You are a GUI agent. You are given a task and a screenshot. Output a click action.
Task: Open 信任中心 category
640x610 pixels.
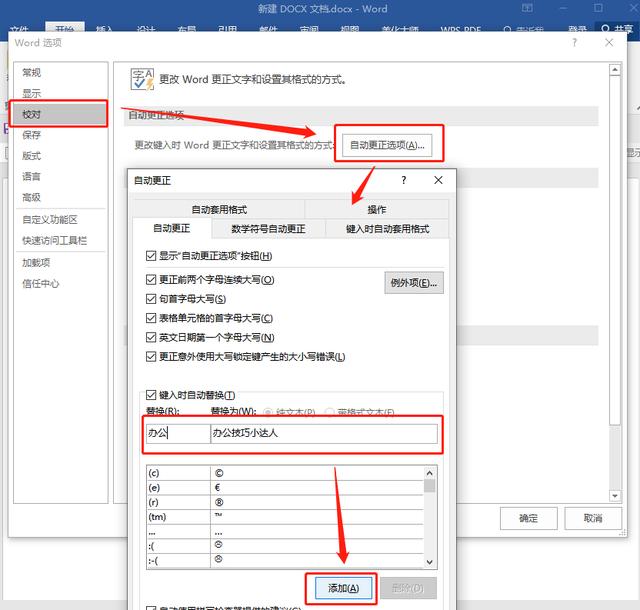point(40,283)
